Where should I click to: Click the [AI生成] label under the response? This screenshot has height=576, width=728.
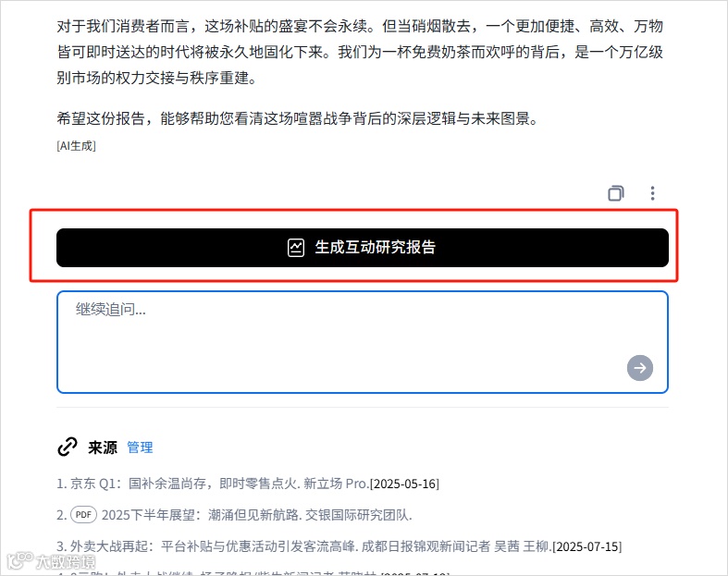(x=76, y=146)
